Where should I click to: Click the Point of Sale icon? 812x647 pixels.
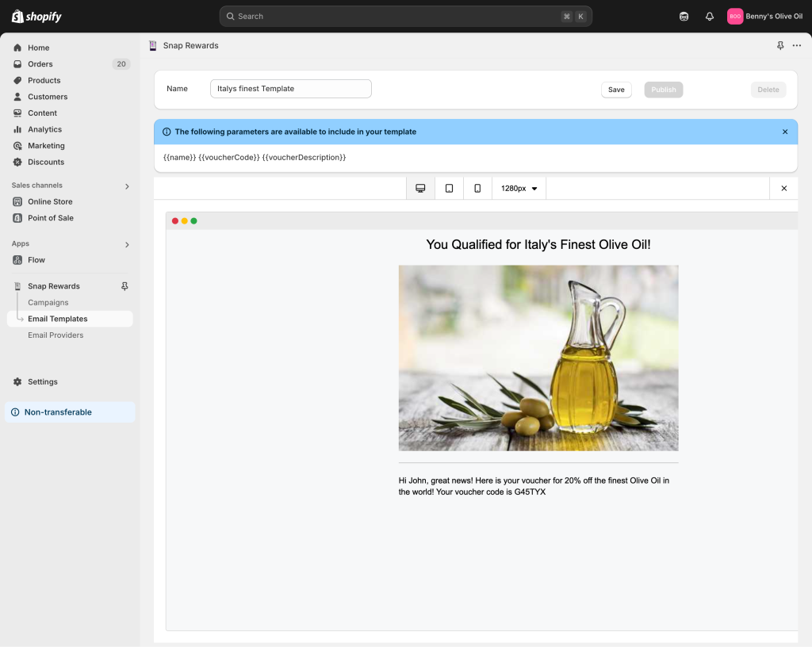(17, 218)
